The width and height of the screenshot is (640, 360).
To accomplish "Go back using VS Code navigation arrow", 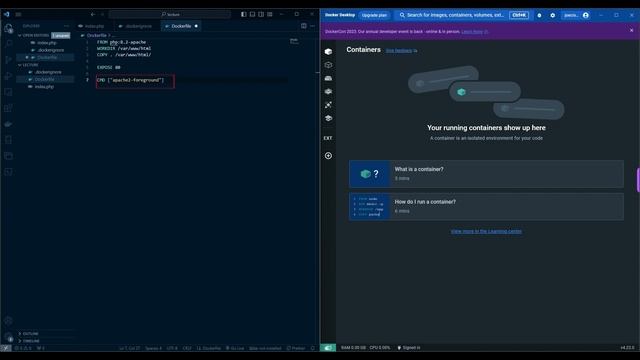I will (93, 14).
